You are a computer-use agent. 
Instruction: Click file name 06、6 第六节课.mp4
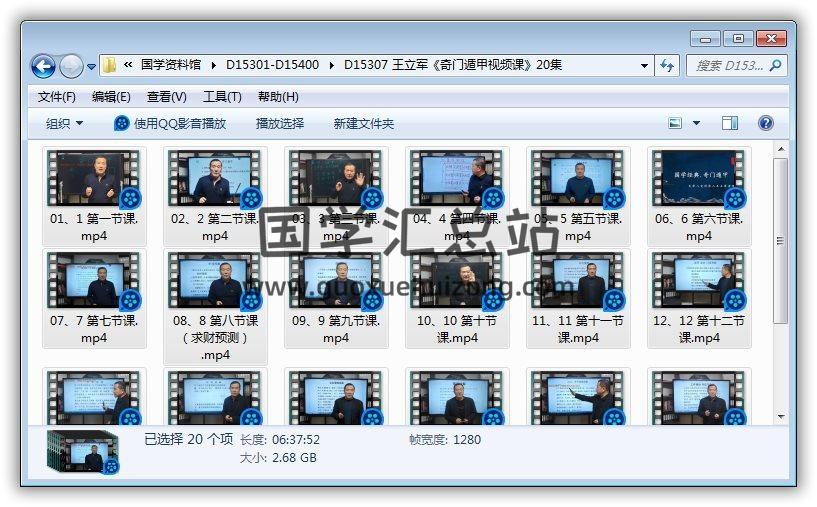699,227
